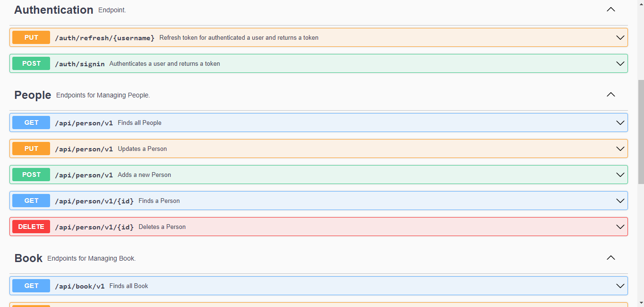Expand the Finds all Book row arrow

click(x=620, y=286)
